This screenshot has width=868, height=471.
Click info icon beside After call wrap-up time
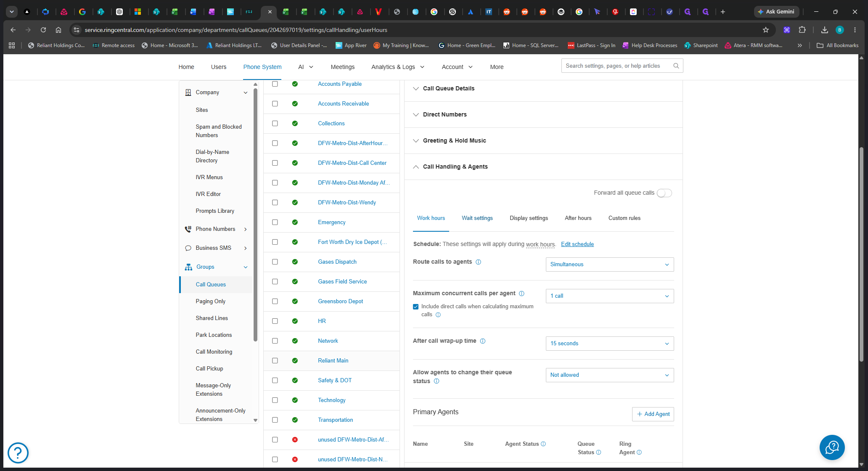click(483, 341)
